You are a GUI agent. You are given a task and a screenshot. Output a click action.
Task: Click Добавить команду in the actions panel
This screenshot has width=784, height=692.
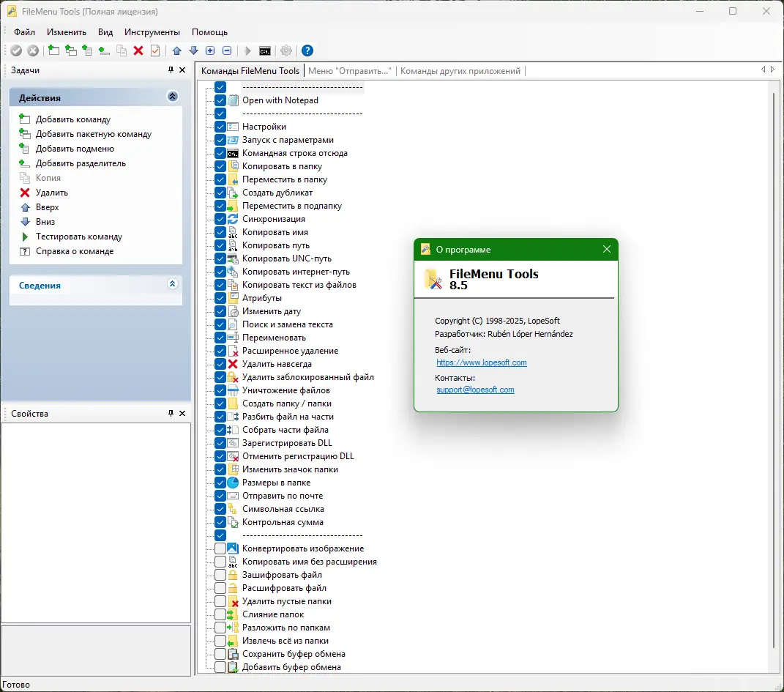coord(72,119)
